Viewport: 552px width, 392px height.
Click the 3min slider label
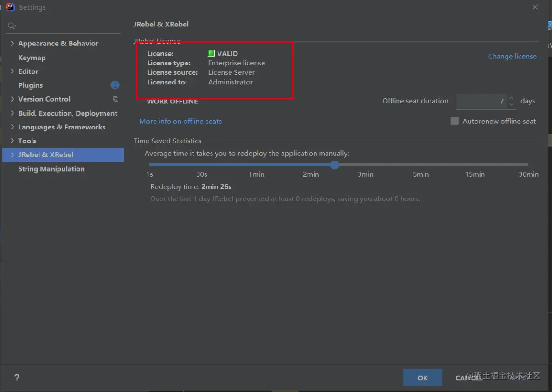click(366, 174)
